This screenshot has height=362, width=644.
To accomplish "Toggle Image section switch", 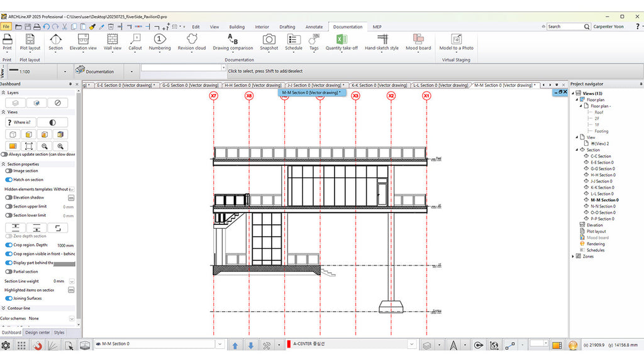I will pyautogui.click(x=9, y=171).
